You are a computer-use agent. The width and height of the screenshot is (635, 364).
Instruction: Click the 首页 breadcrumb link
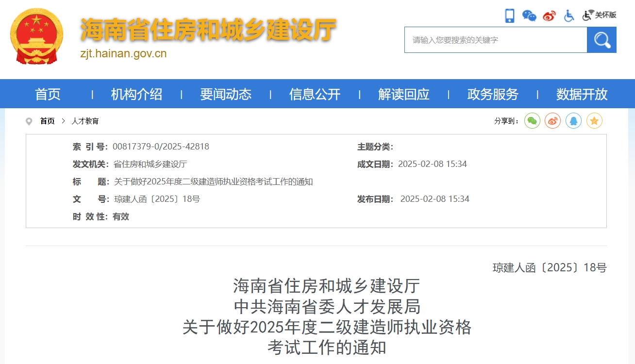point(47,121)
